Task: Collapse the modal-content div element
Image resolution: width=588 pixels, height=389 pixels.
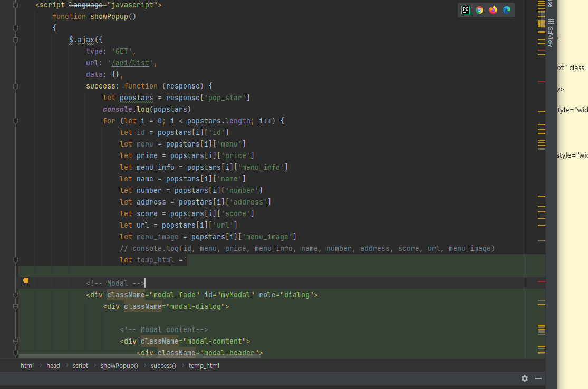Action: point(15,342)
